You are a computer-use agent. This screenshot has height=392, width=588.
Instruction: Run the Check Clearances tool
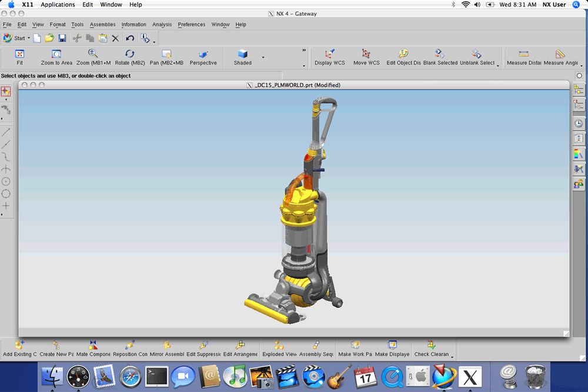tap(431, 345)
